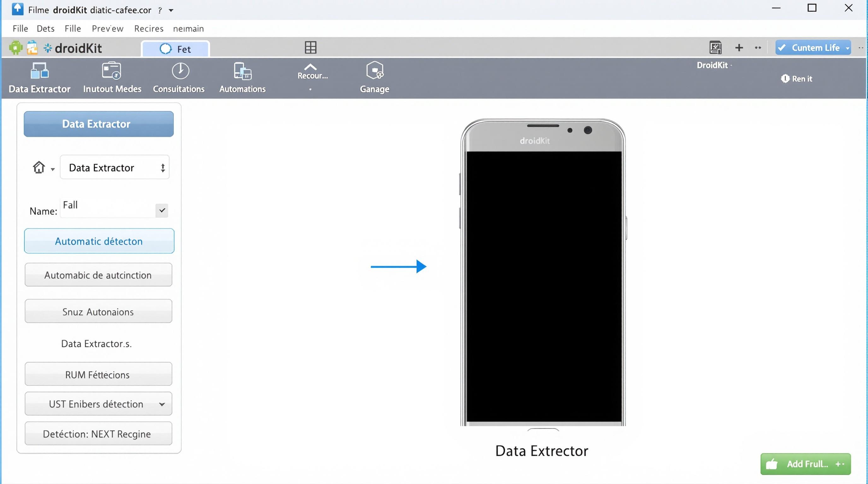Click the yellow file icon beside the robot
Viewport: 868px width, 484px height.
pos(32,48)
